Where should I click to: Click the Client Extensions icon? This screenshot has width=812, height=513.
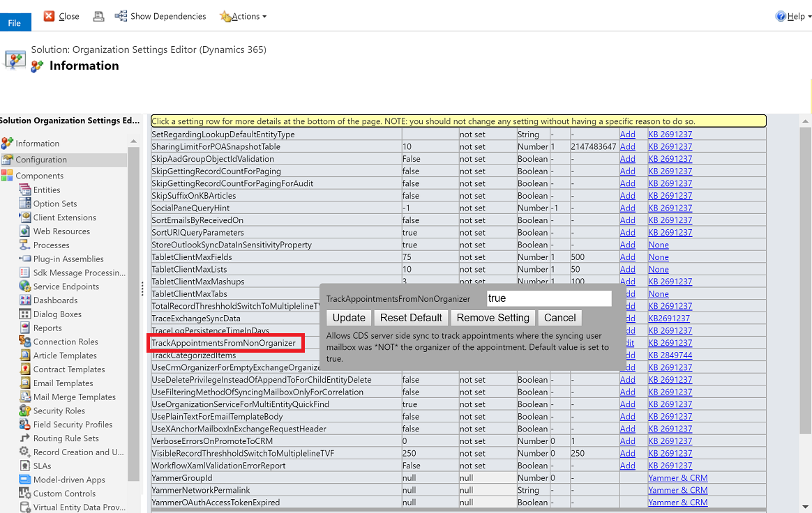25,217
